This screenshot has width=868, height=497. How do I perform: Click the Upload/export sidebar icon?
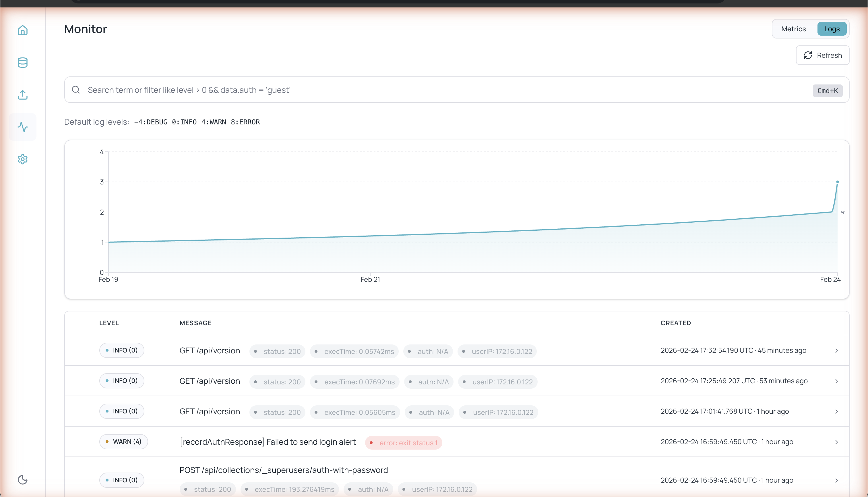(x=22, y=95)
